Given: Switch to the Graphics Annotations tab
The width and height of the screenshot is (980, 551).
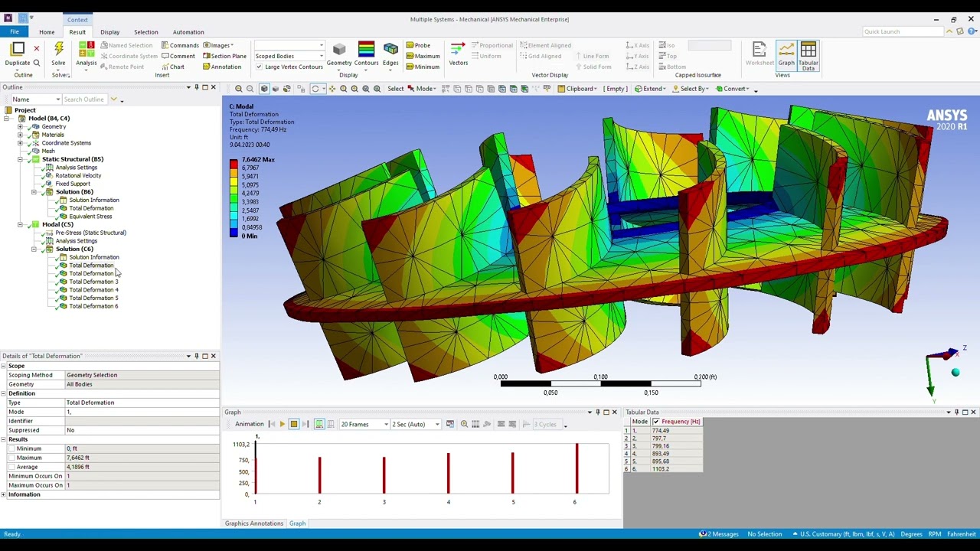Looking at the screenshot, I should point(253,523).
